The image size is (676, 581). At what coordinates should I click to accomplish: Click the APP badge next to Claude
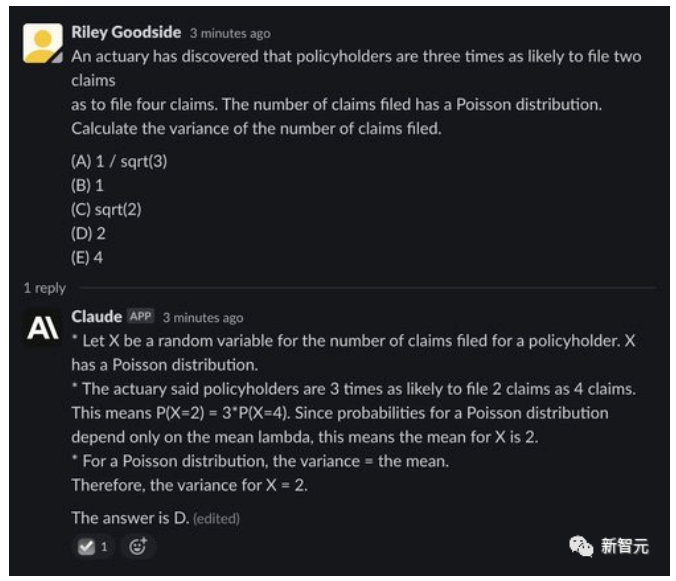[141, 317]
